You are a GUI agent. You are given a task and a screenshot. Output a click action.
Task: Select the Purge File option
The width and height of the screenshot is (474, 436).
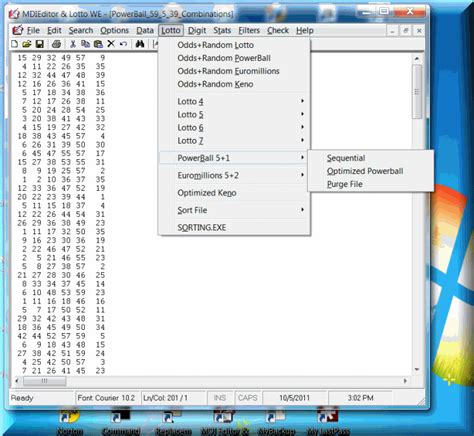point(345,184)
